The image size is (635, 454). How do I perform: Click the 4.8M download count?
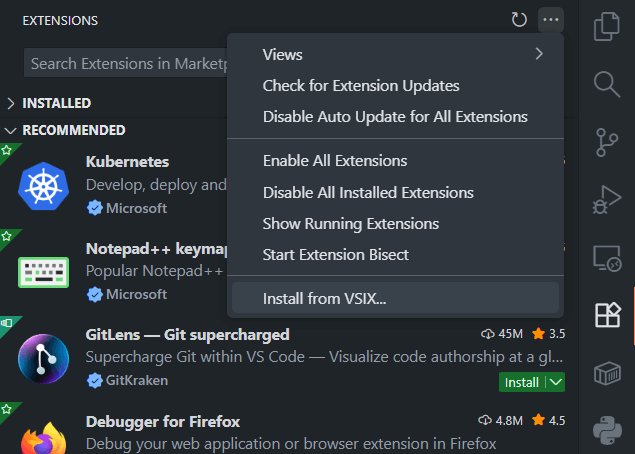click(509, 421)
